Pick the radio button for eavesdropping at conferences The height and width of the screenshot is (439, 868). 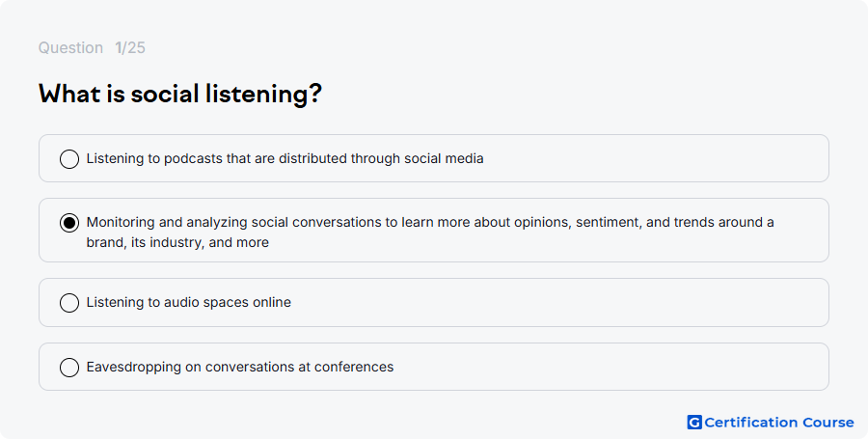click(69, 367)
